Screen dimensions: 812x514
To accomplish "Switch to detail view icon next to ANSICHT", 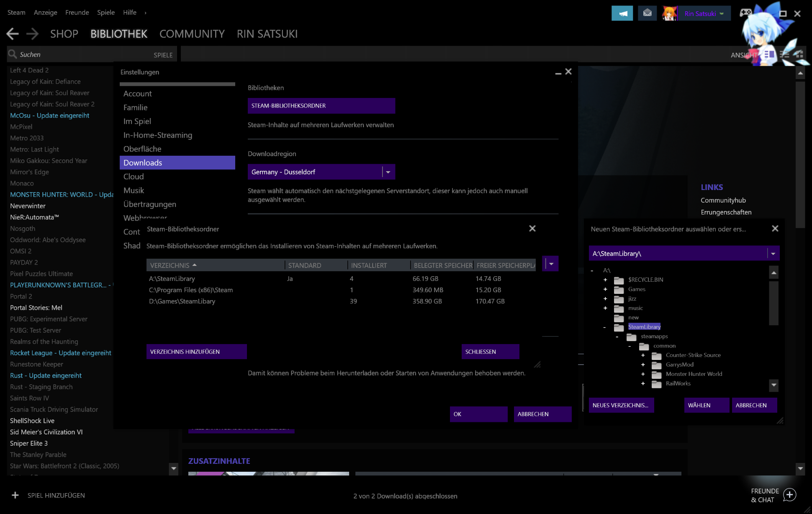I will tap(769, 54).
